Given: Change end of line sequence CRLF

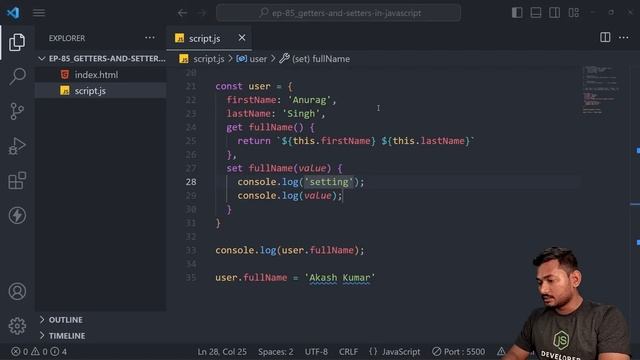Looking at the screenshot, I should (348, 351).
